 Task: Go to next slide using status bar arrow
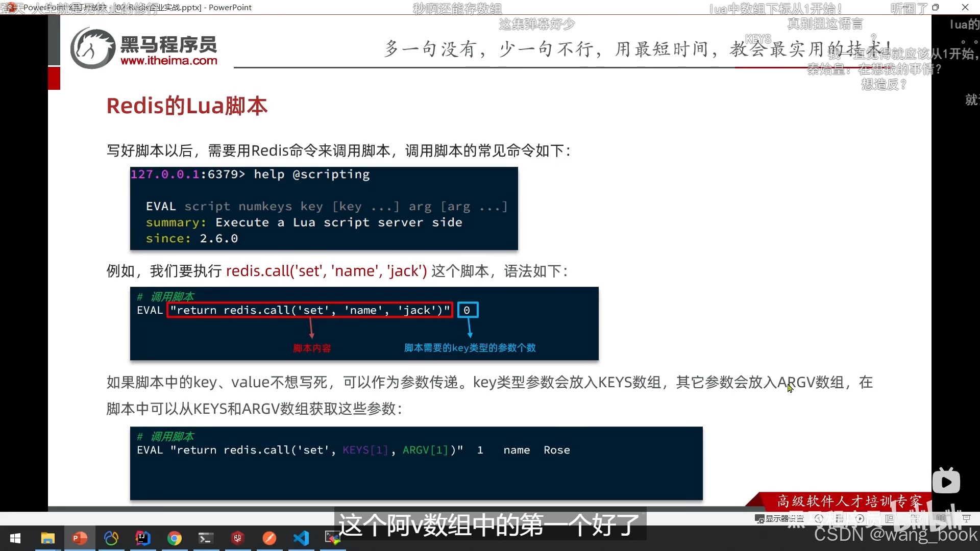point(860,518)
